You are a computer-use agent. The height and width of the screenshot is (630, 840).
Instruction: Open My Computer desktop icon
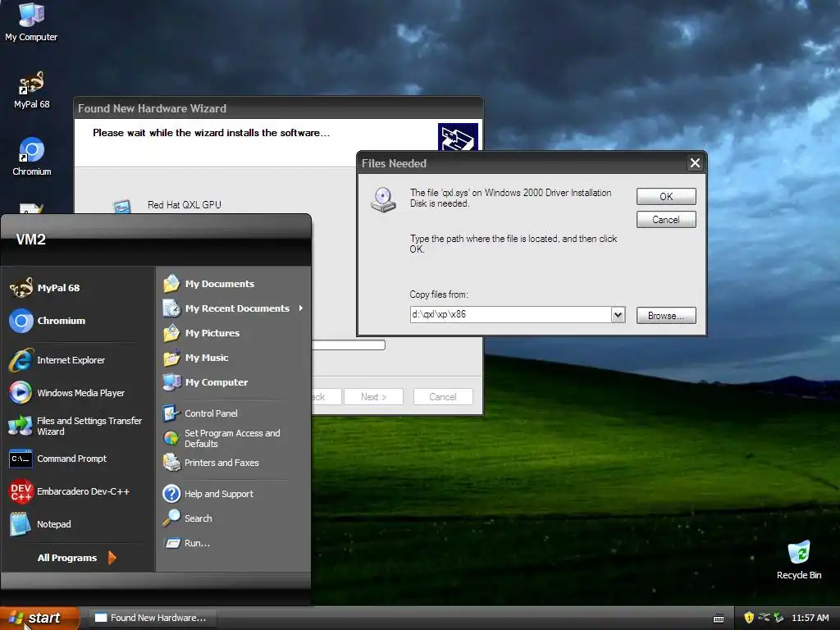click(31, 22)
